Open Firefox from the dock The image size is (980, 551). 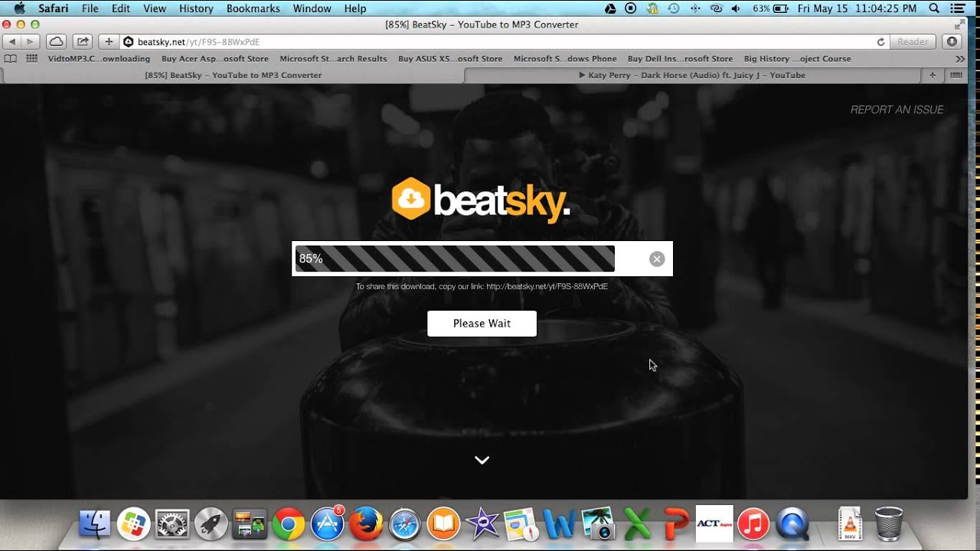coord(366,524)
